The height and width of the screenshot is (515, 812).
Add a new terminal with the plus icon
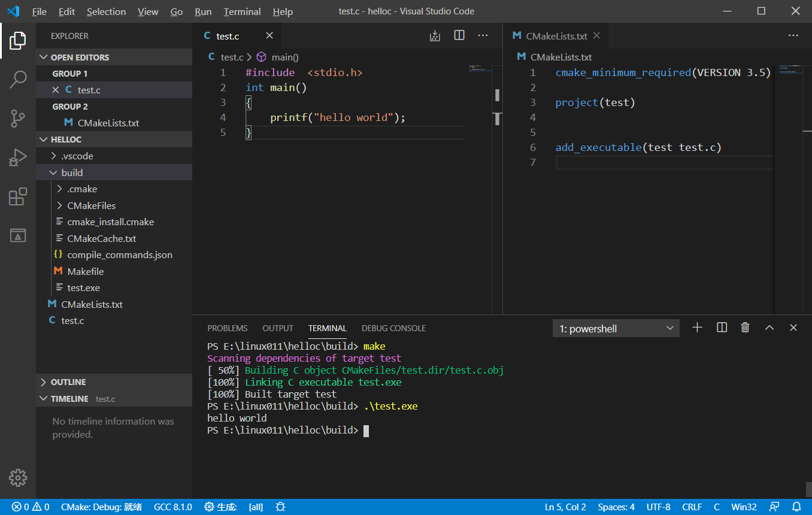coord(697,327)
